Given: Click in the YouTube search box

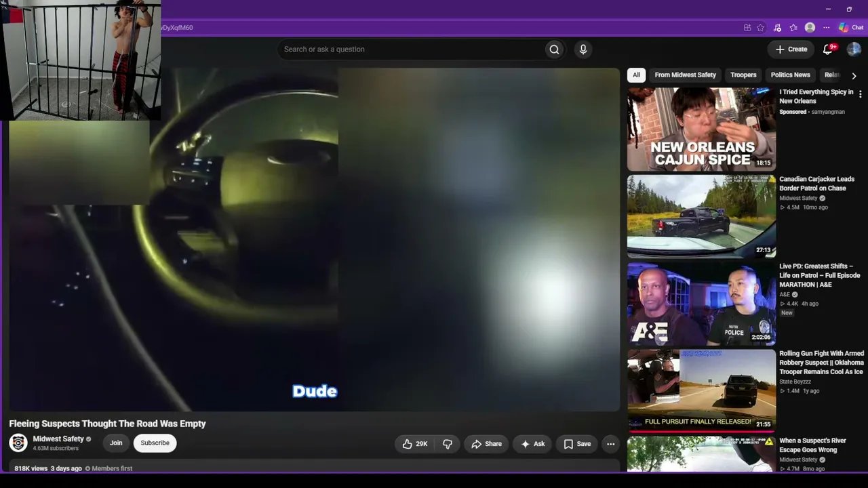Looking at the screenshot, I should point(410,49).
